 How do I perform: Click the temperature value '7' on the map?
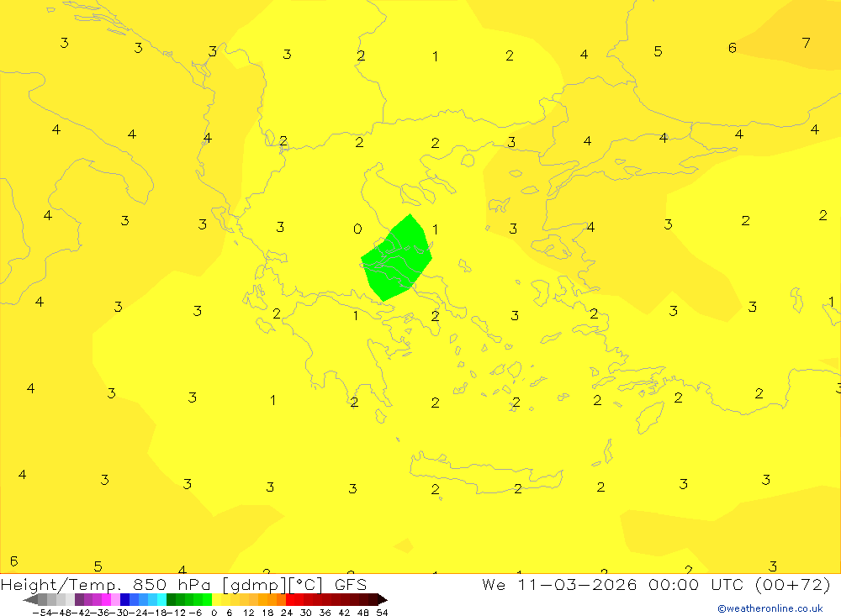click(x=806, y=43)
